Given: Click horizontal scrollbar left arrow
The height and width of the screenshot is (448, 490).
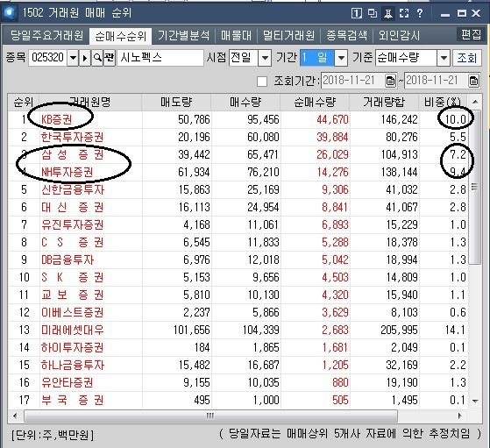Looking at the screenshot, I should [x=15, y=416].
